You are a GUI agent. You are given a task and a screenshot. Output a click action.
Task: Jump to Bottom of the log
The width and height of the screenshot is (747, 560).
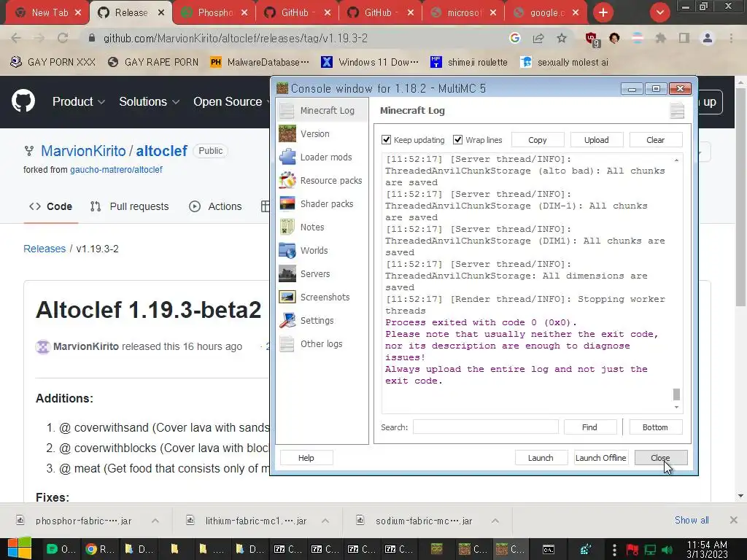click(656, 427)
